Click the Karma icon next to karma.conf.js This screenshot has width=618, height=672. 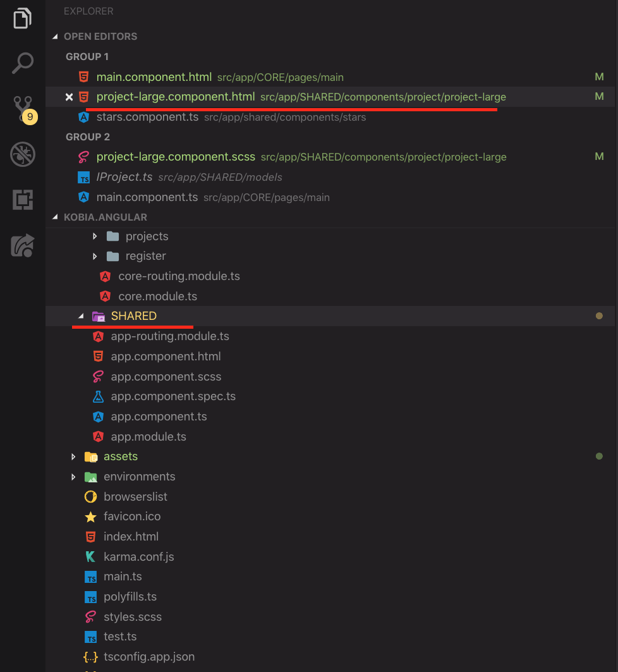90,556
